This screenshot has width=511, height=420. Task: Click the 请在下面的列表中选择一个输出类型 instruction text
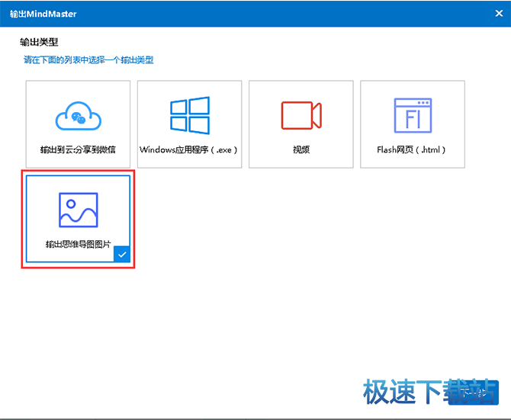pos(88,60)
